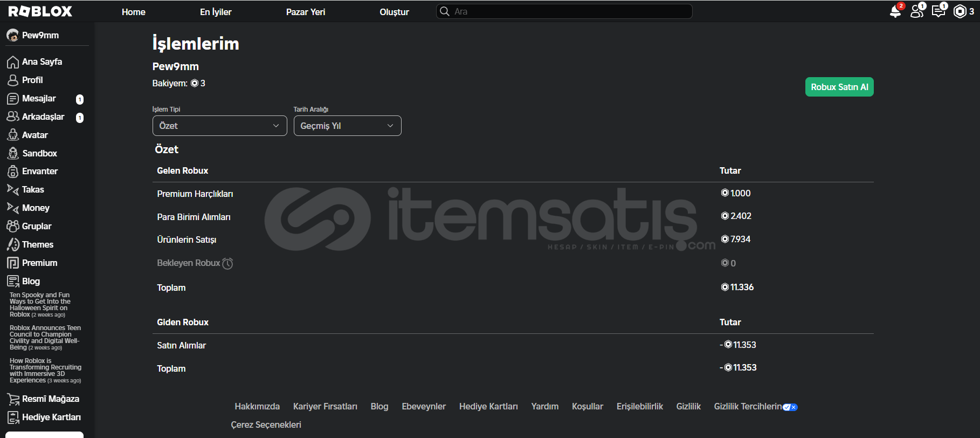Open Premium icon in sidebar
The width and height of the screenshot is (980, 438).
(13, 263)
